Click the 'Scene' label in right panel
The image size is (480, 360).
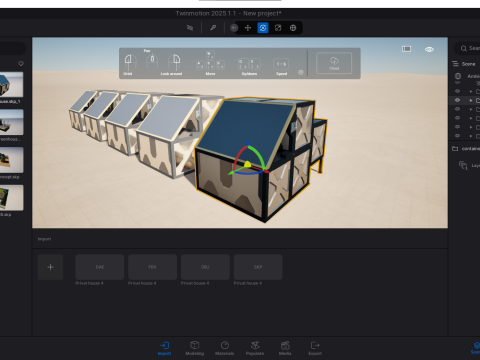(468, 64)
